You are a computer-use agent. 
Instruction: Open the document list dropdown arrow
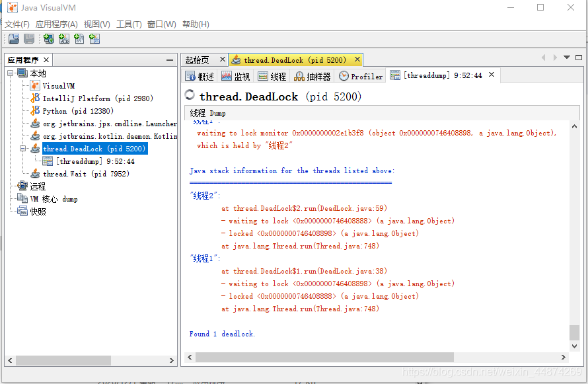click(x=567, y=58)
